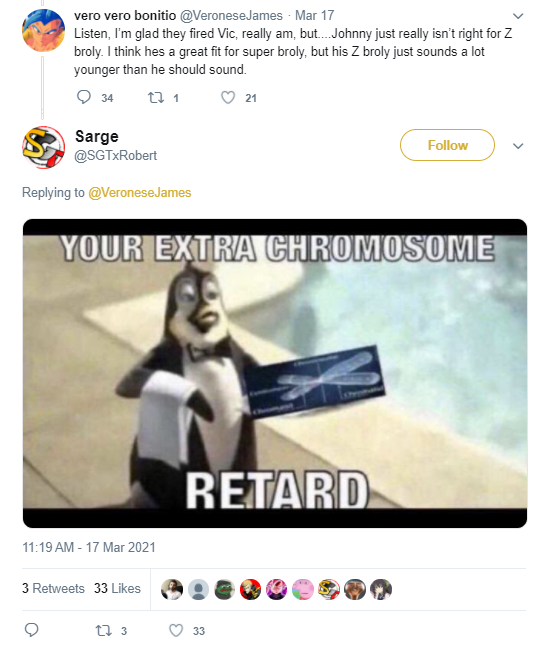Open vero vero bonitio's profile avatar

pos(44,30)
